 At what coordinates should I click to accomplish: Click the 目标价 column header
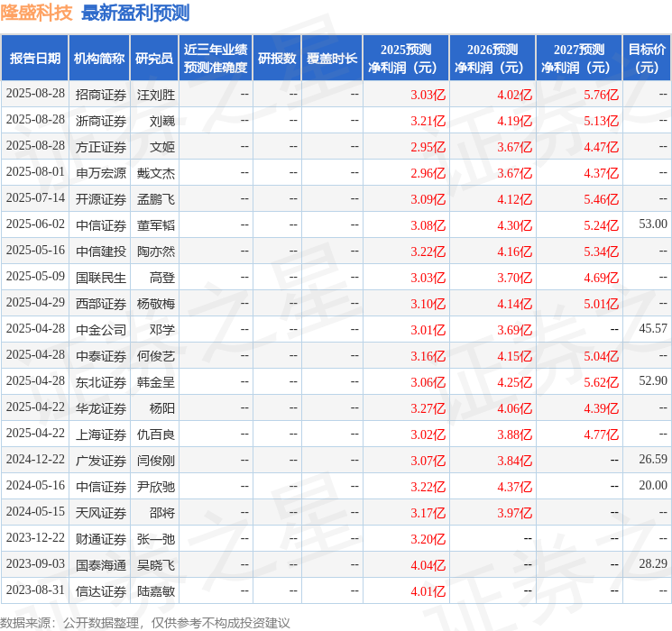click(647, 59)
